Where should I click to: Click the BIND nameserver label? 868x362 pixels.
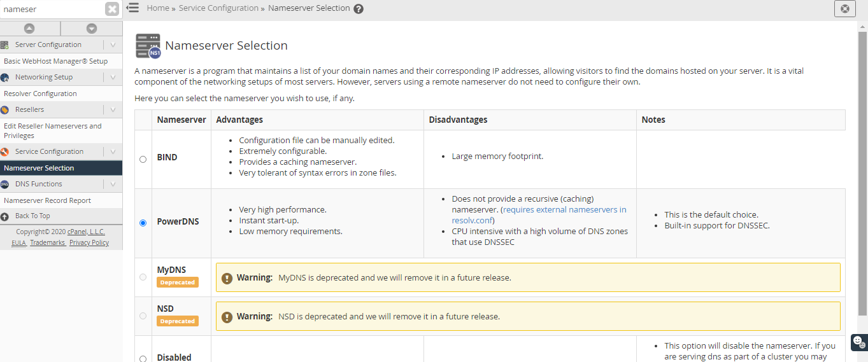coord(167,158)
